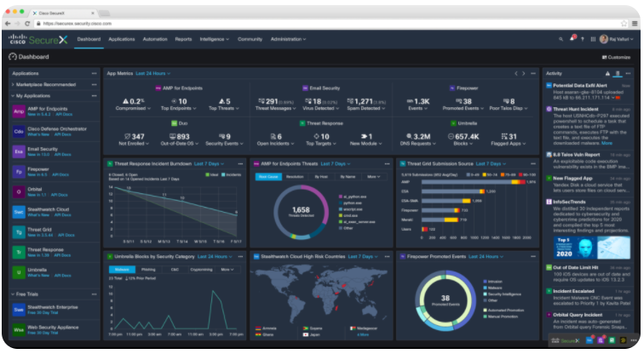Open App Metrics Last 24 Hours dropdown
644x354 pixels.
click(x=152, y=73)
